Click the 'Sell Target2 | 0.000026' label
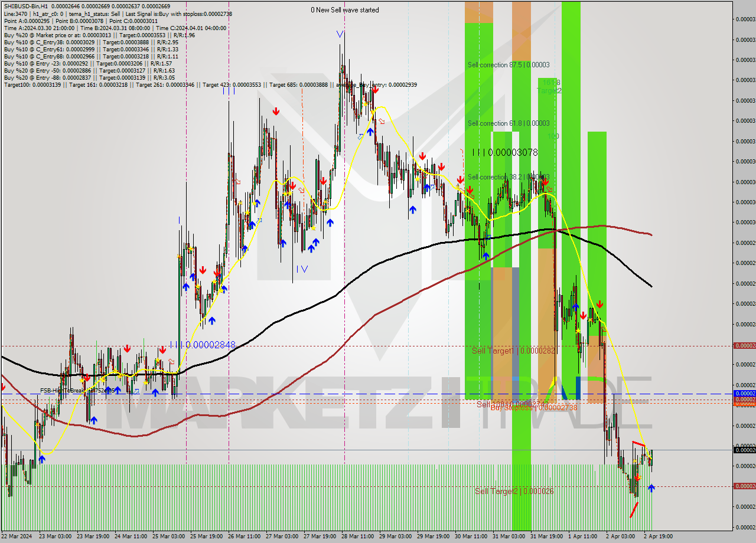This screenshot has width=756, height=543. (514, 491)
